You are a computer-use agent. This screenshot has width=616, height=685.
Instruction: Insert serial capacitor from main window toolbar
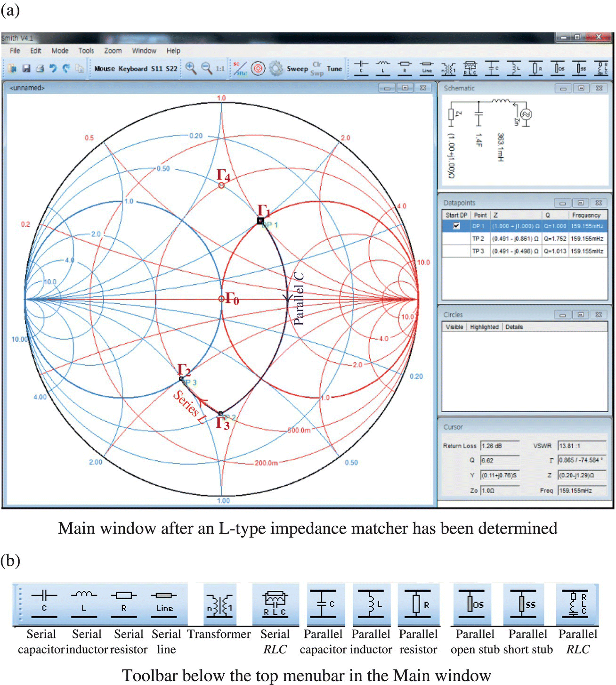pyautogui.click(x=361, y=68)
